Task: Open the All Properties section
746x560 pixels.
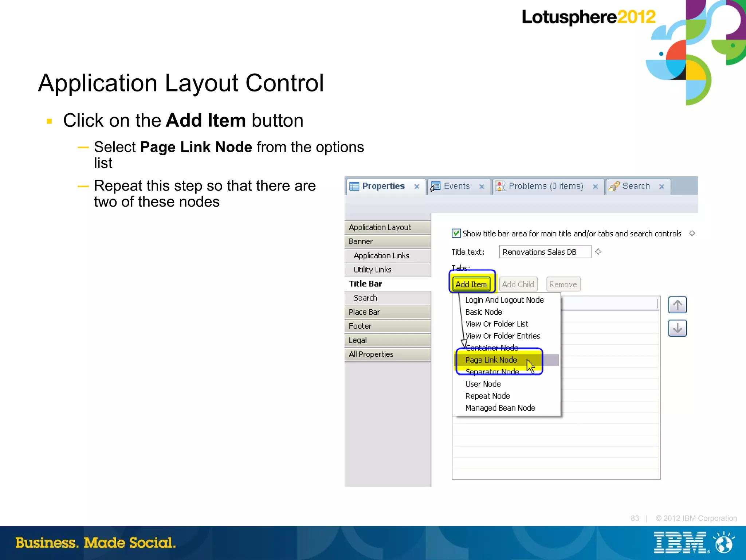Action: click(388, 354)
